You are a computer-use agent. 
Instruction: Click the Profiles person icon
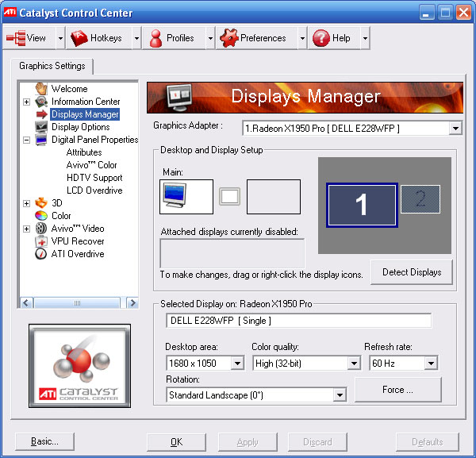(x=155, y=38)
